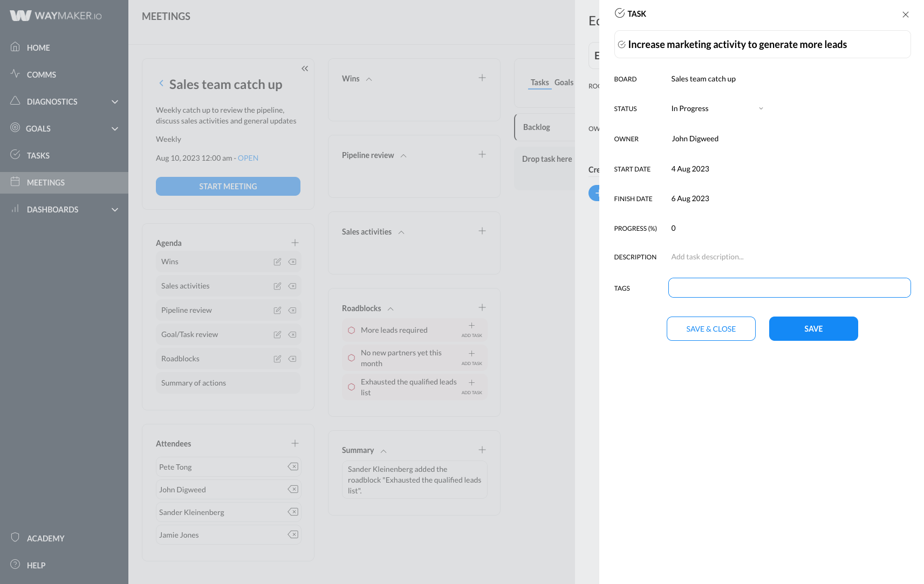Mark the task complete via the title check icon
The height and width of the screenshot is (584, 924).
click(621, 44)
